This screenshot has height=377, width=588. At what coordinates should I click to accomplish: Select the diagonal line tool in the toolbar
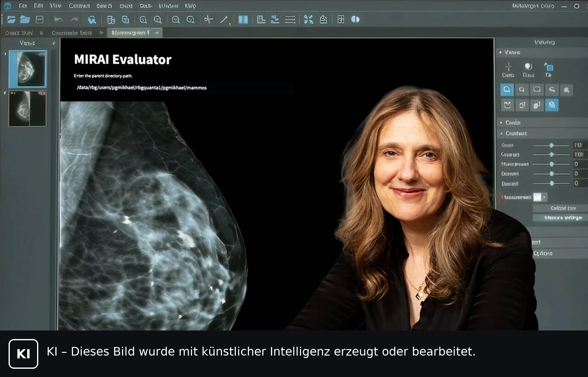(x=224, y=20)
